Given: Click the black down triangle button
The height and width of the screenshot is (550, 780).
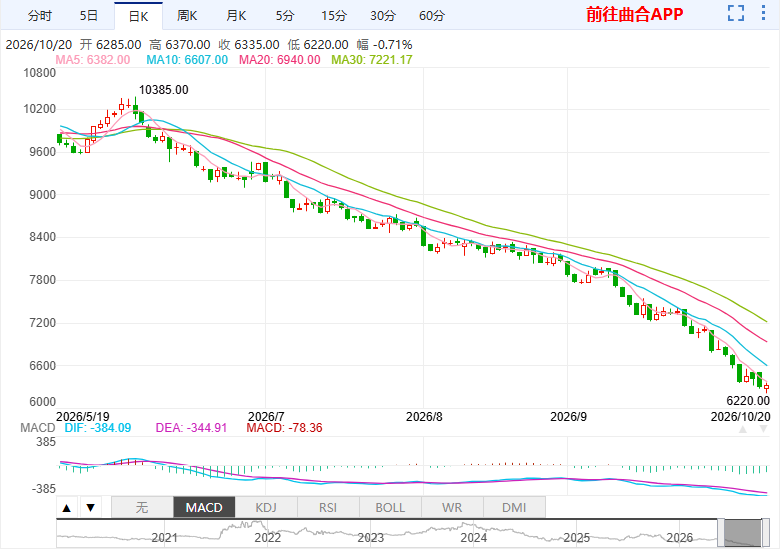Looking at the screenshot, I should point(91,508).
